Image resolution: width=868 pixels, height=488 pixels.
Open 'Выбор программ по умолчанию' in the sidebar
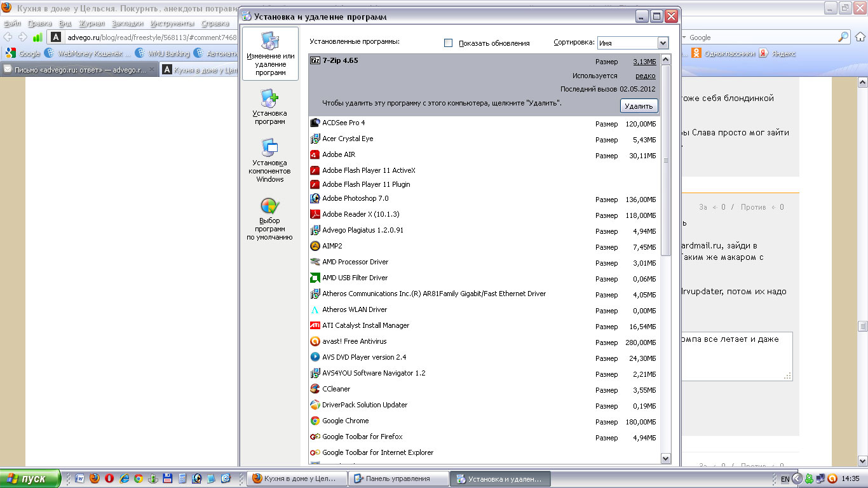click(270, 219)
